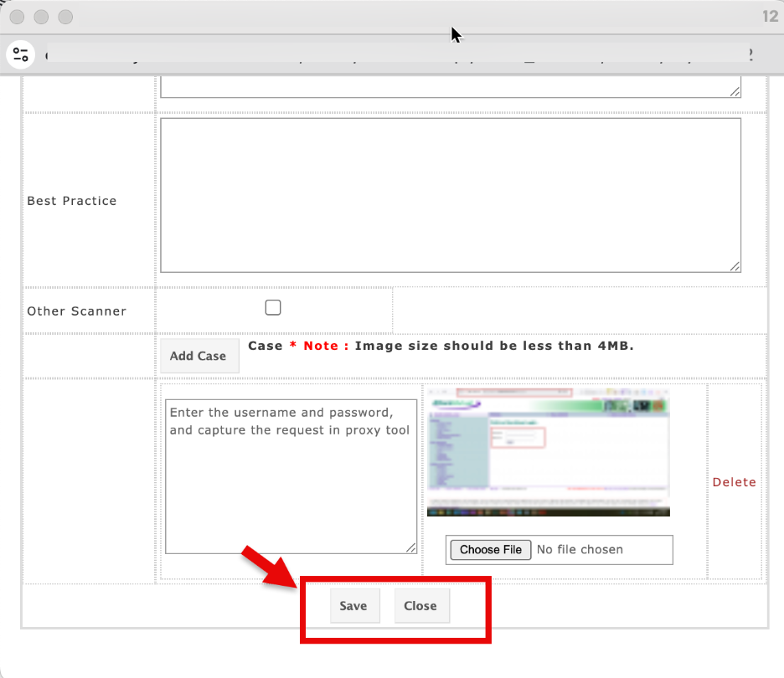Click the browser address bar
The width and height of the screenshot is (784, 678).
point(399,54)
